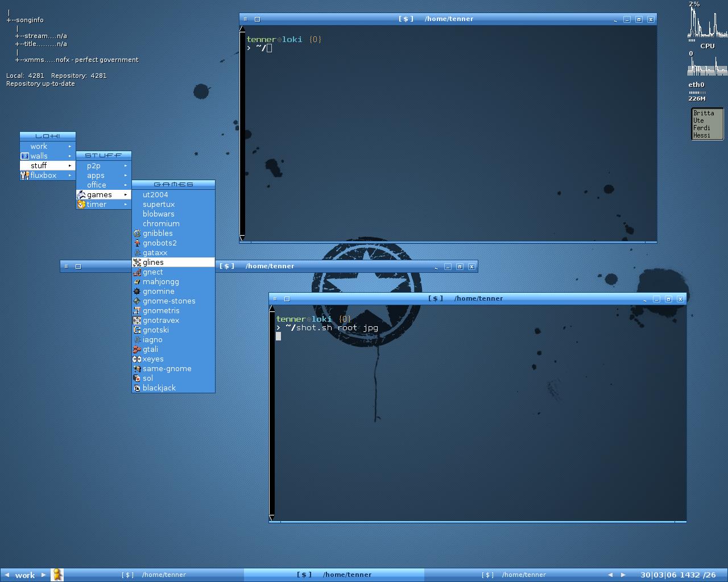Launch gnomine with the mine icon
This screenshot has height=582, width=728.
(173, 291)
